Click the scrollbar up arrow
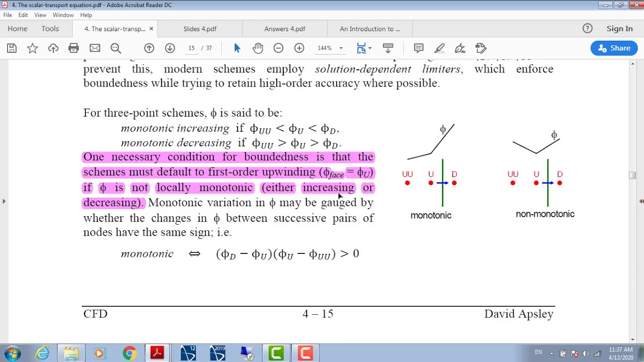This screenshot has width=644, height=362. tap(632, 63)
